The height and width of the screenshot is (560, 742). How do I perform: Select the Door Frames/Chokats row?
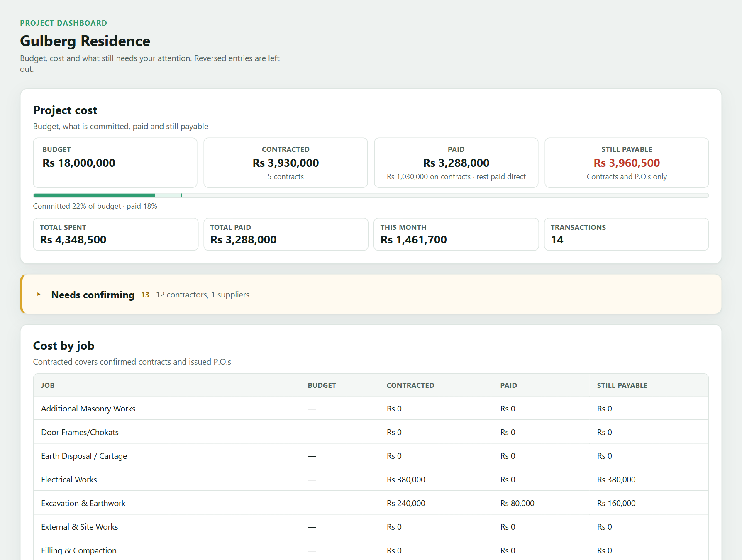(x=371, y=432)
